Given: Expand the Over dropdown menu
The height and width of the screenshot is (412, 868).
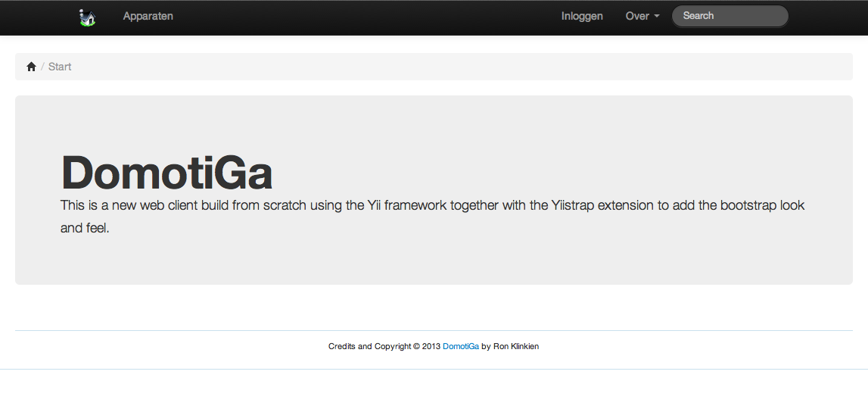Looking at the screenshot, I should (642, 16).
